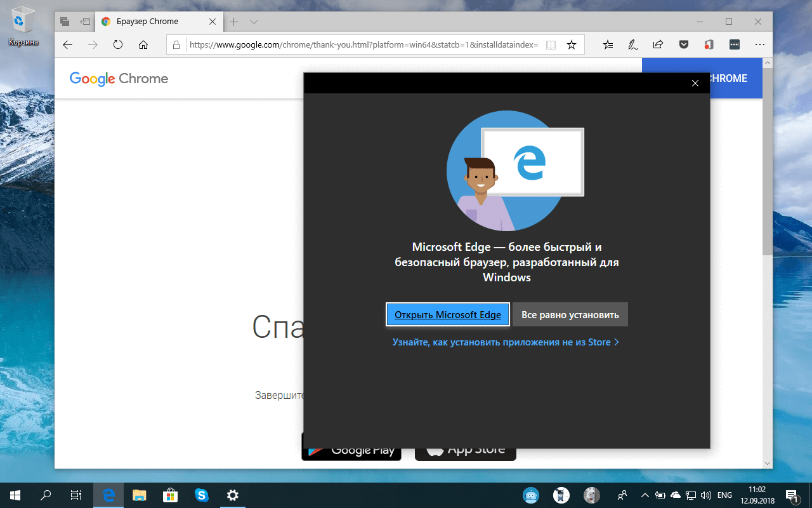The width and height of the screenshot is (812, 508).
Task: Click the battery power tray icon
Action: point(660,495)
